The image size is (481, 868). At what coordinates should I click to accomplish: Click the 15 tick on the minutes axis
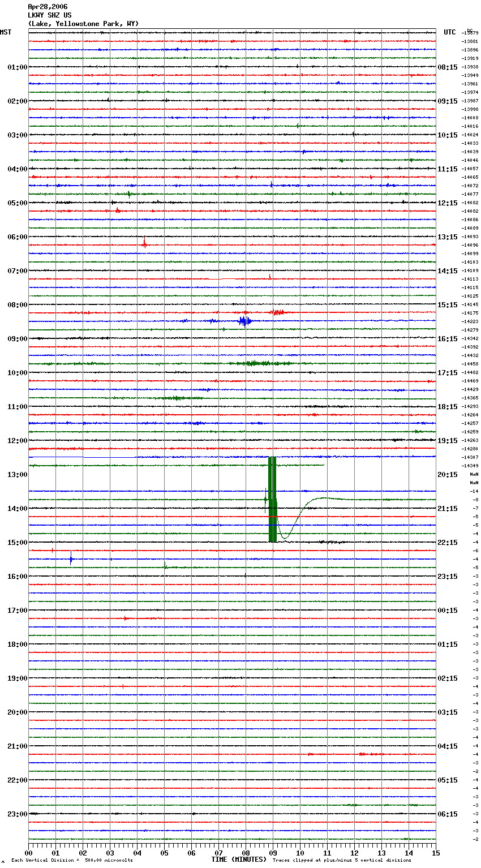pyautogui.click(x=436, y=853)
